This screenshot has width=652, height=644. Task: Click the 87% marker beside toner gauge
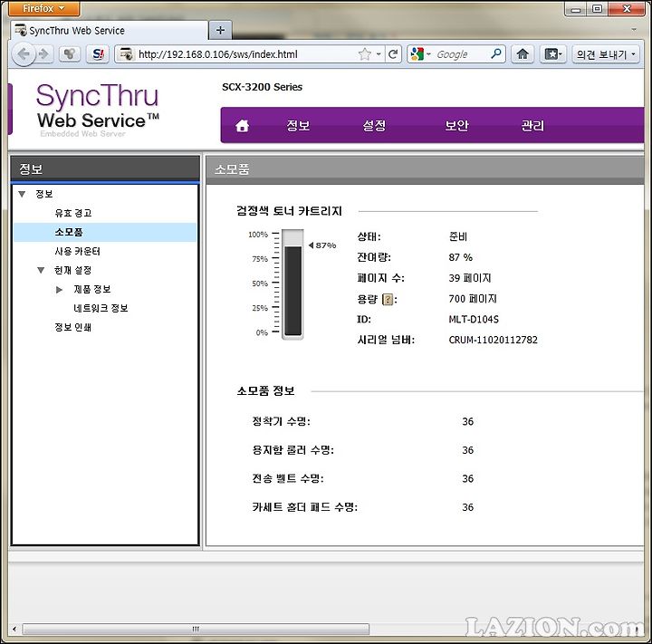[x=322, y=245]
